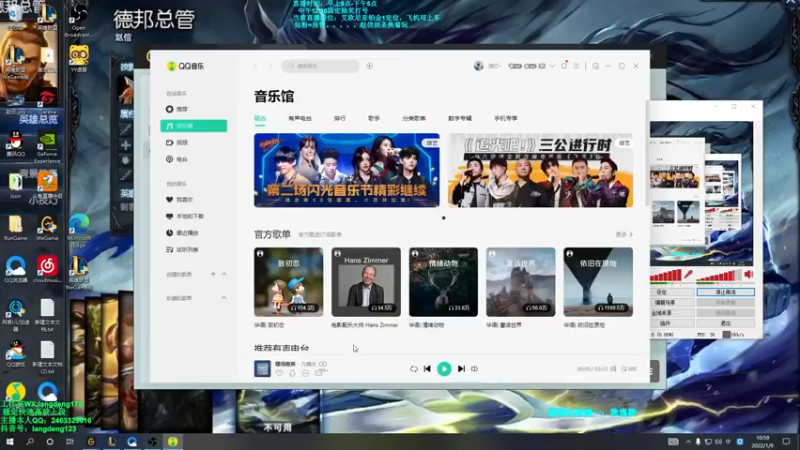Toggle loop playback mode
This screenshot has width=800, height=450.
(414, 369)
